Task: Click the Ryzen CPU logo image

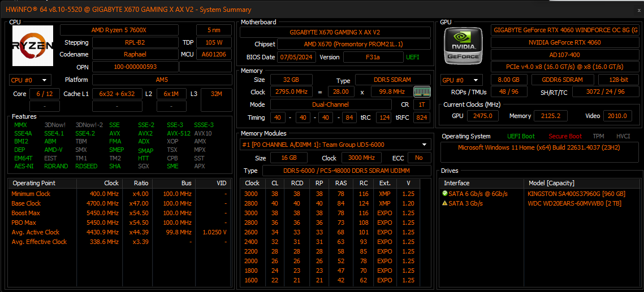Action: [x=33, y=46]
